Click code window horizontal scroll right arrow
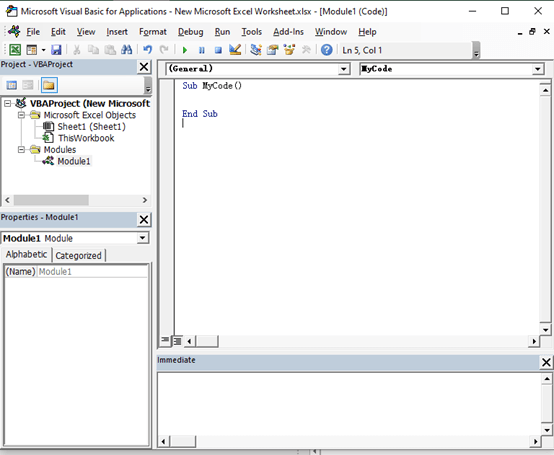Screen dimensions: 554x455 tap(534, 341)
